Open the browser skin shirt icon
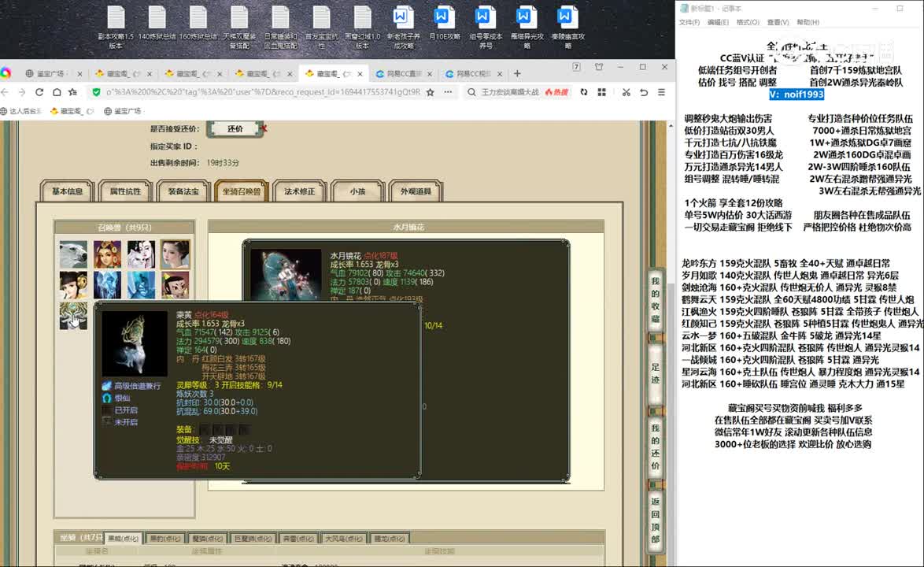Viewport: 924px width, 567px height. [x=599, y=67]
